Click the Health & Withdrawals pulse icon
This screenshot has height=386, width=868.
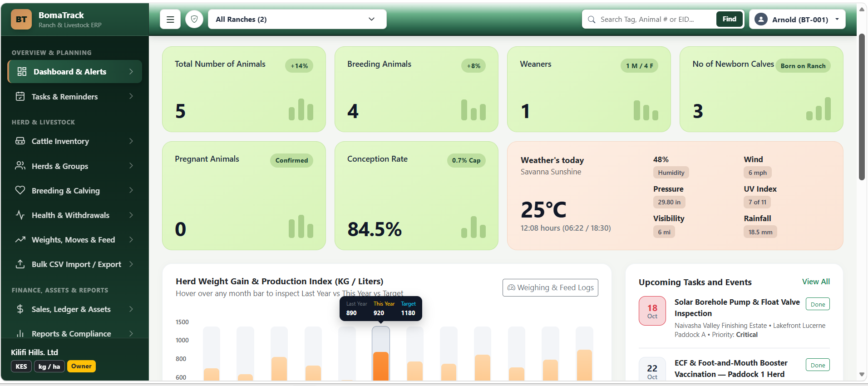click(20, 215)
